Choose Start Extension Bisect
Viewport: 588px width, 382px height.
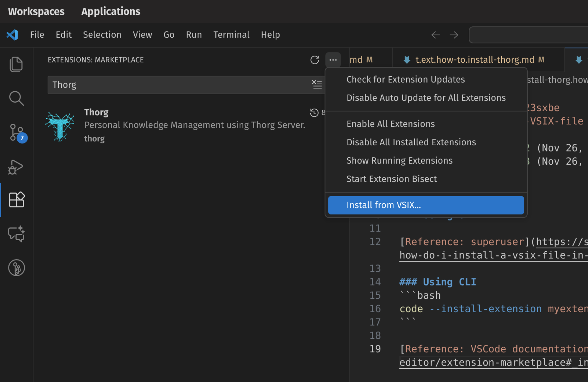pos(391,179)
